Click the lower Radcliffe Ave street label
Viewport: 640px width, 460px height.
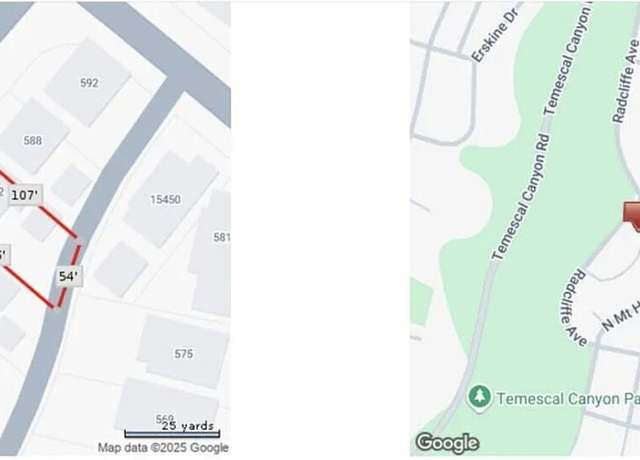[x=574, y=309]
